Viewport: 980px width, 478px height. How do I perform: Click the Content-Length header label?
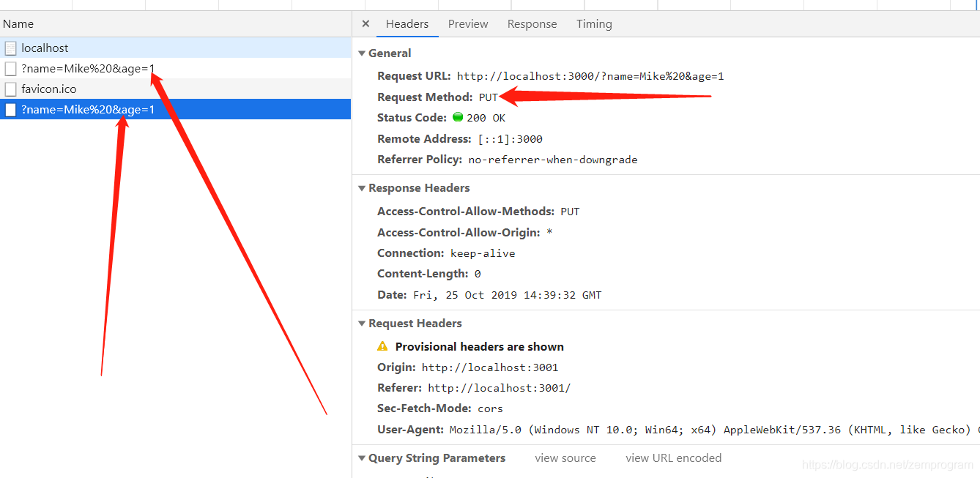(x=423, y=274)
